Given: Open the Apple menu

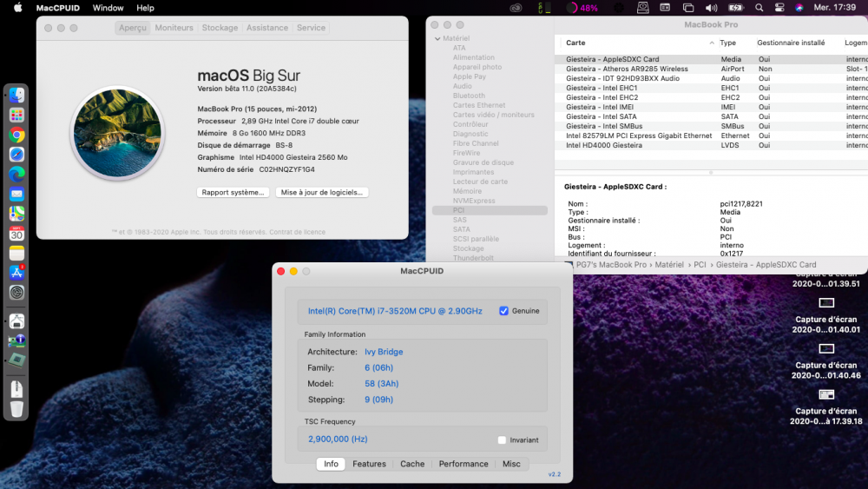Looking at the screenshot, I should tap(17, 8).
